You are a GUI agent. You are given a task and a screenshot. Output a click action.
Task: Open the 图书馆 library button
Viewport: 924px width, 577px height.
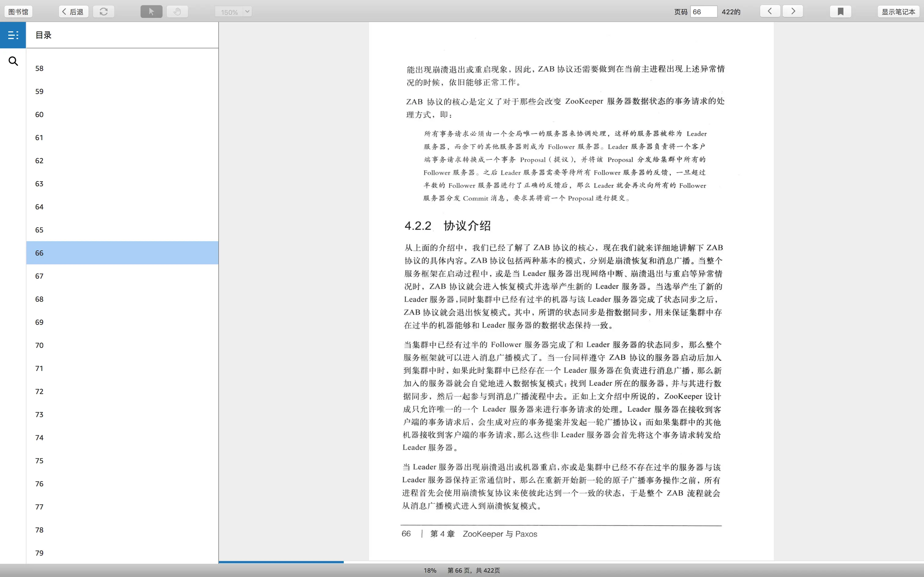(x=18, y=12)
